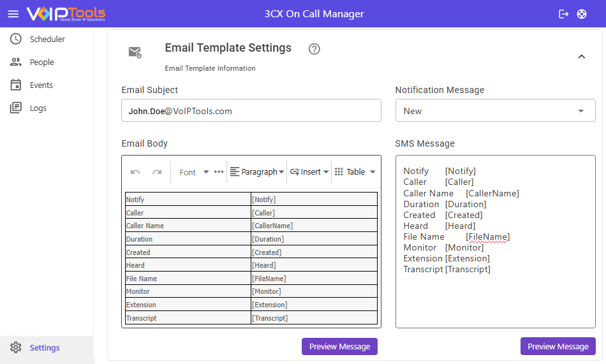
Task: Click the logout icon in header
Action: coord(563,14)
